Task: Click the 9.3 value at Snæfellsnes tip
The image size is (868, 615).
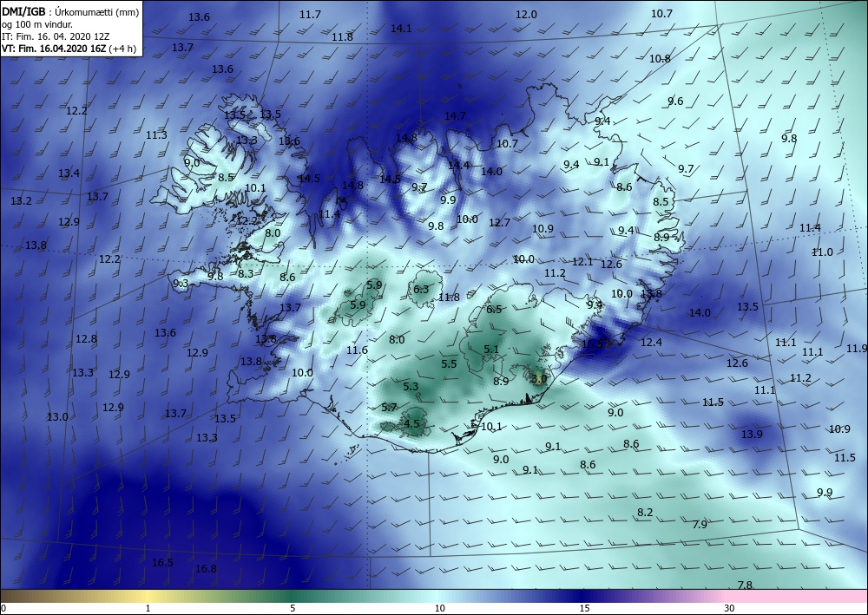Action: [x=181, y=284]
